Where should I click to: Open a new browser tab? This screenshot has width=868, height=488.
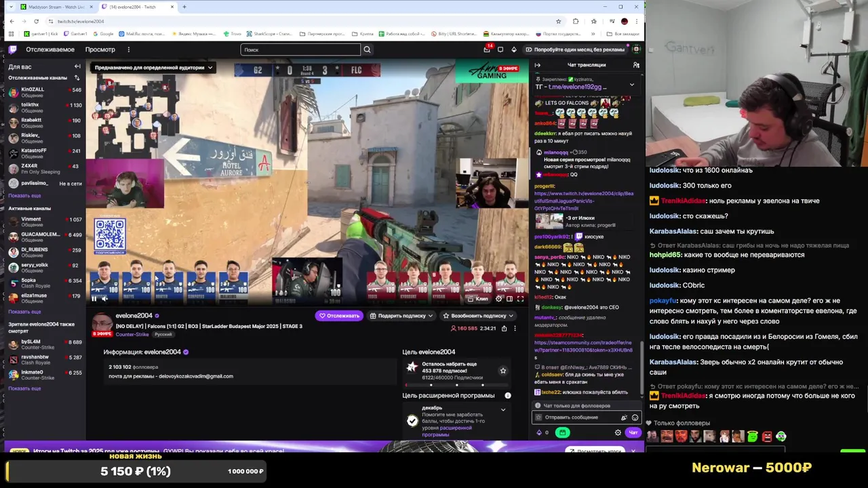pyautogui.click(x=184, y=7)
